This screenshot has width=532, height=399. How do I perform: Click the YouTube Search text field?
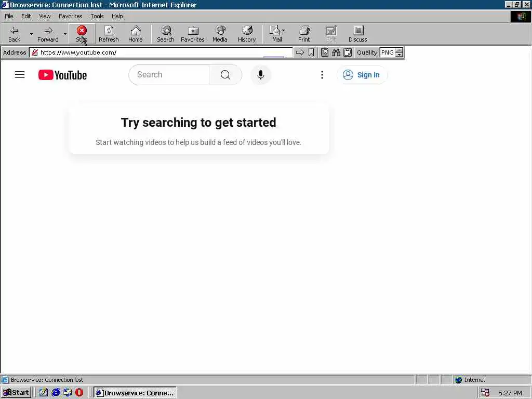[169, 75]
